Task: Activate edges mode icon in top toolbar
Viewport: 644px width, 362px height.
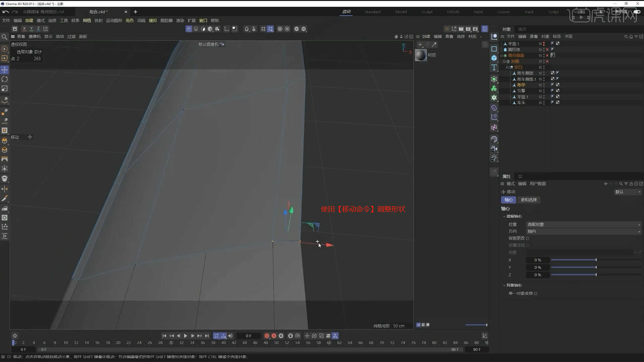Action: [196, 29]
